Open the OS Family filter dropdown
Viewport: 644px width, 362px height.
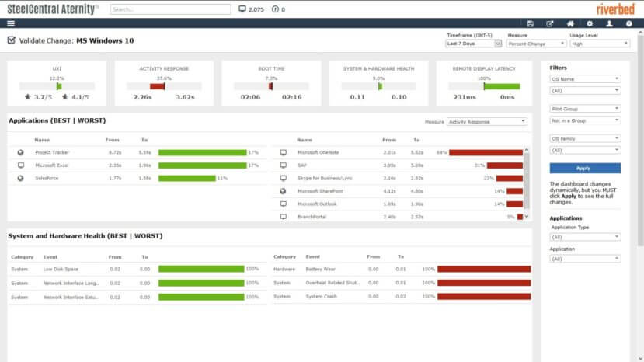coord(585,139)
